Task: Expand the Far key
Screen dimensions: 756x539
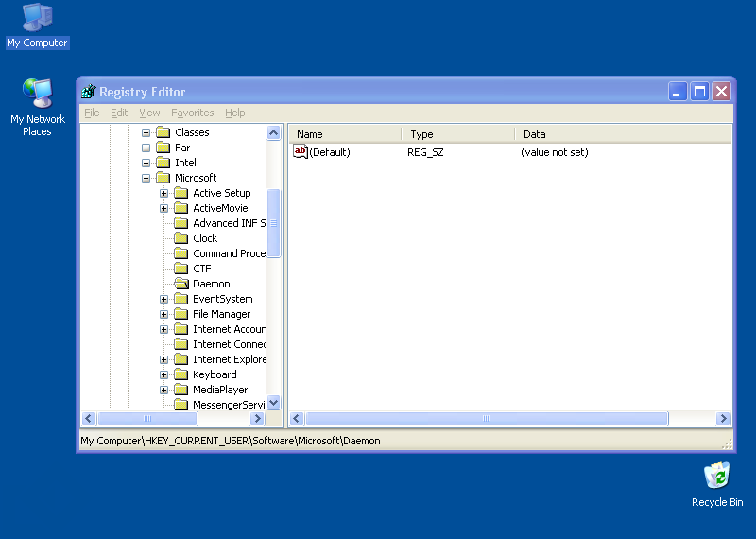Action: (146, 148)
